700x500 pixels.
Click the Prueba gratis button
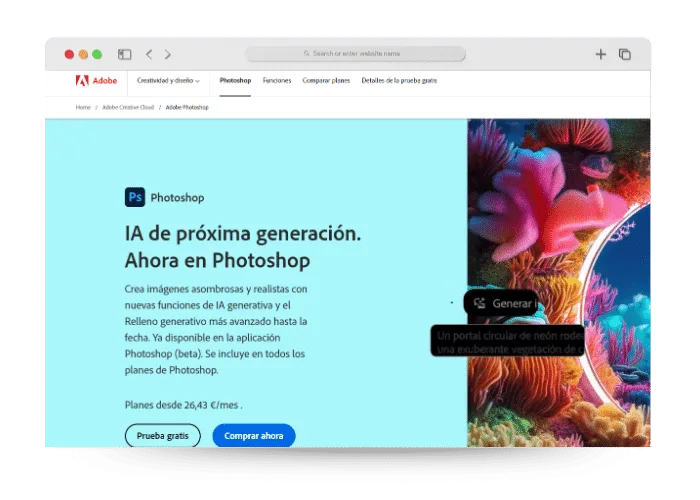pyautogui.click(x=162, y=435)
